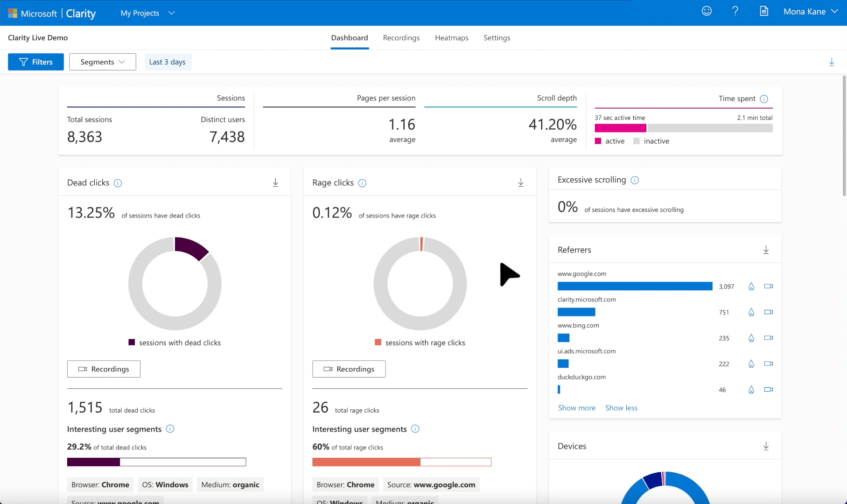The height and width of the screenshot is (504, 847).
Task: Click the sessions with rage clicks legend
Action: (420, 343)
